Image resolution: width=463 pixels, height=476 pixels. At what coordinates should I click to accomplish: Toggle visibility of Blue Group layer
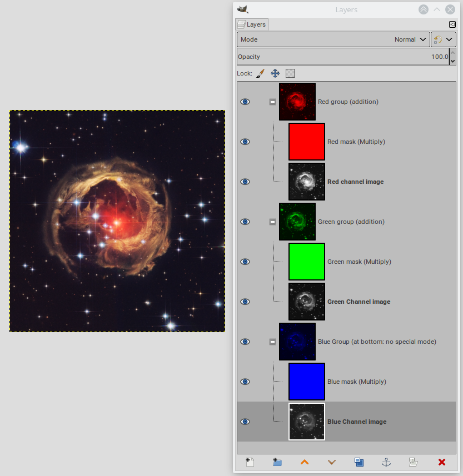point(245,342)
